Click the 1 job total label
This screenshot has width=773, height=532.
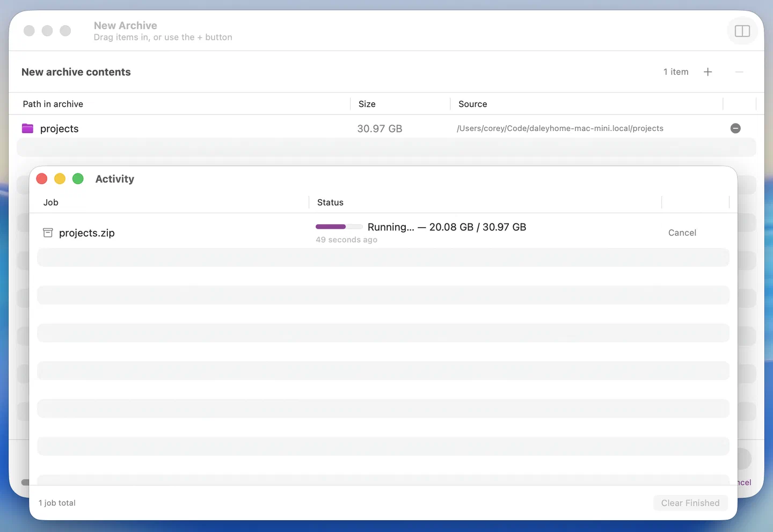tap(57, 503)
